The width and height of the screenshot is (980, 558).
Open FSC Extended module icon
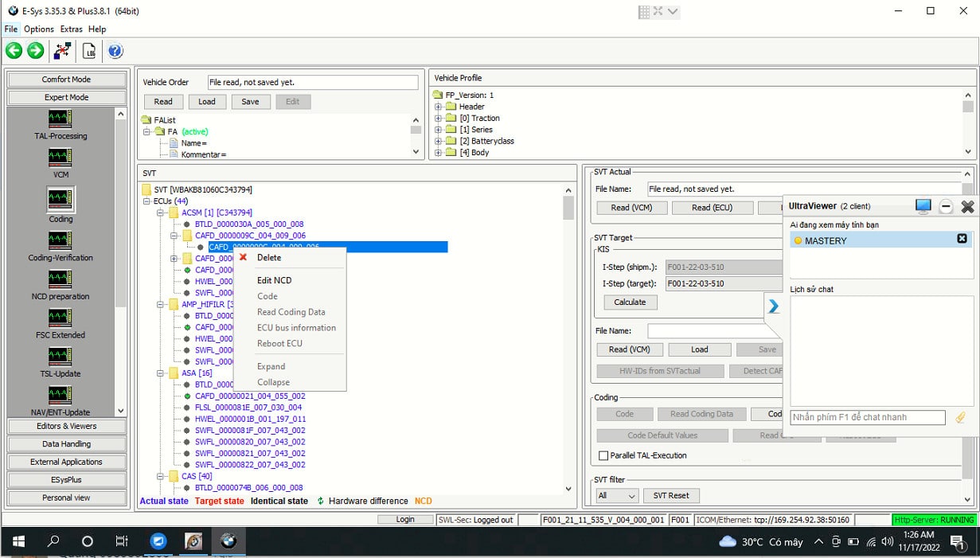pyautogui.click(x=61, y=318)
